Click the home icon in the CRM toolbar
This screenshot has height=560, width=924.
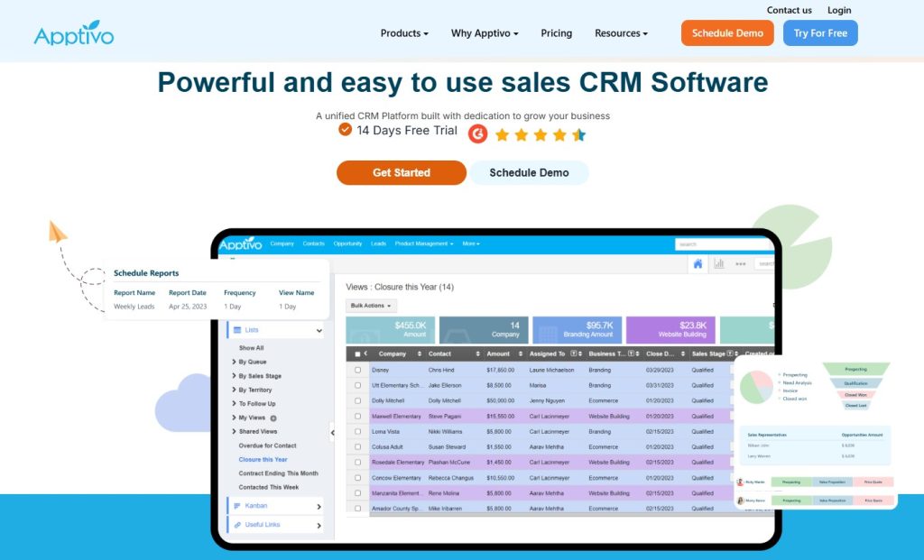click(698, 264)
